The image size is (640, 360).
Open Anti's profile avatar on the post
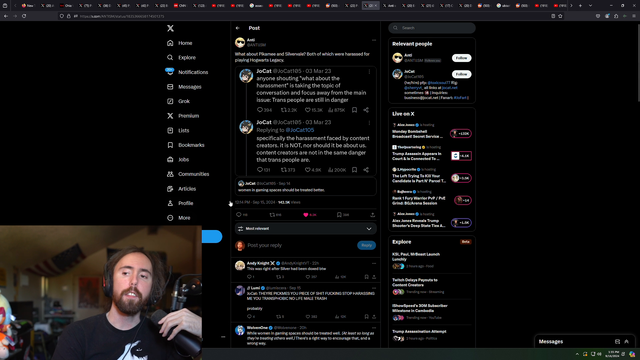coord(240,42)
